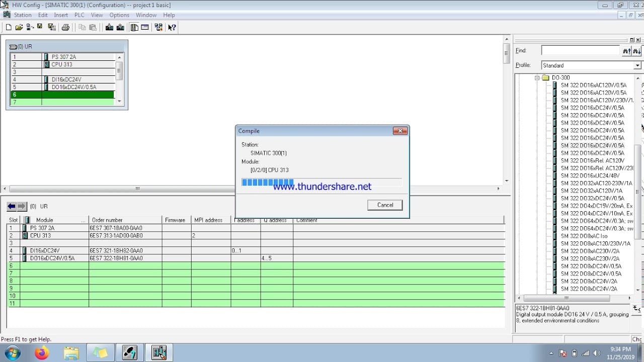Click the MPI address column header
This screenshot has height=362, width=644.
point(211,220)
